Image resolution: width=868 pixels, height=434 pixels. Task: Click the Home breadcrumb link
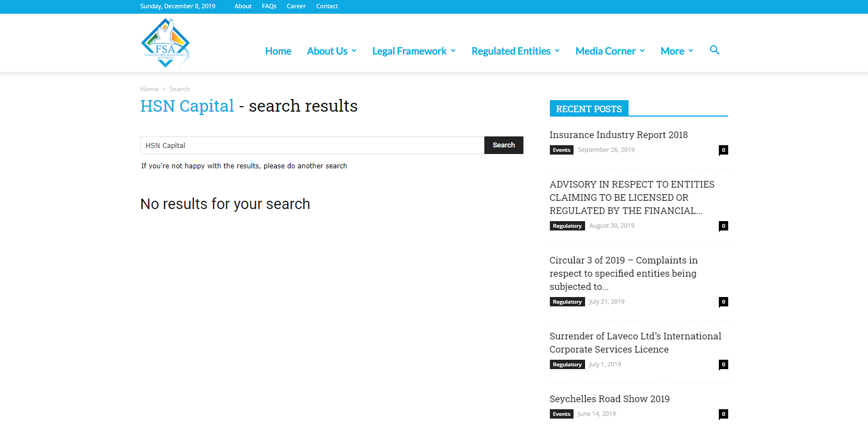(149, 89)
